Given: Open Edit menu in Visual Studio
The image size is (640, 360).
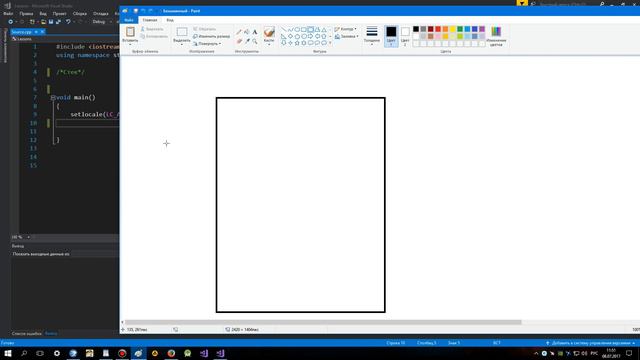Looking at the screenshot, I should coord(26,13).
